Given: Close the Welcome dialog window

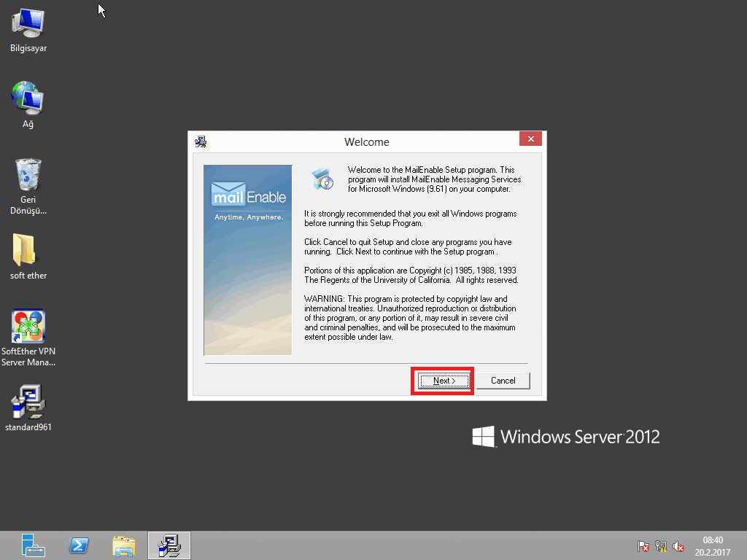Looking at the screenshot, I should [531, 139].
